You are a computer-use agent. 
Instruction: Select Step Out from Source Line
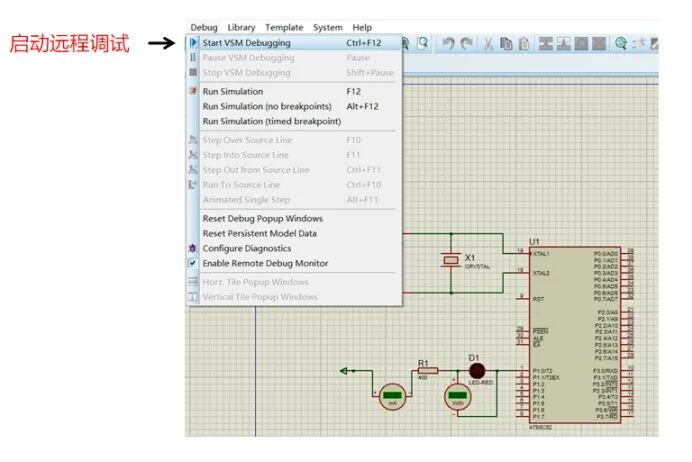[x=294, y=170]
